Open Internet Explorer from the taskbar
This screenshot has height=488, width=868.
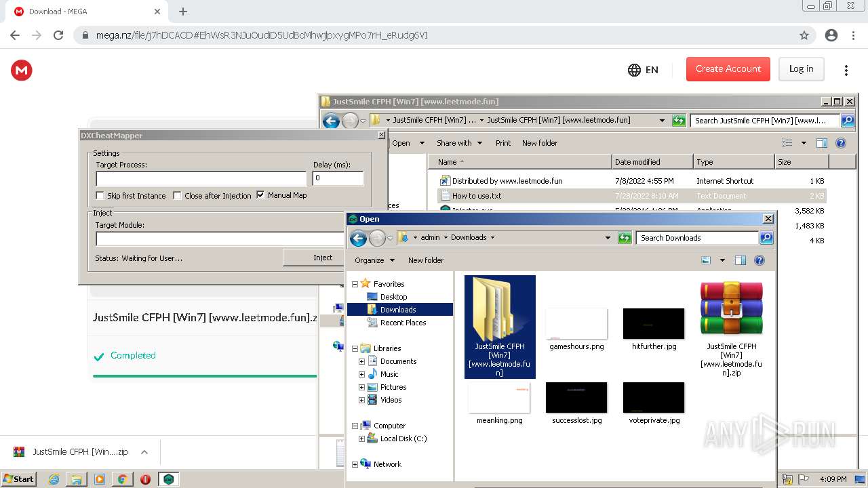click(x=54, y=479)
